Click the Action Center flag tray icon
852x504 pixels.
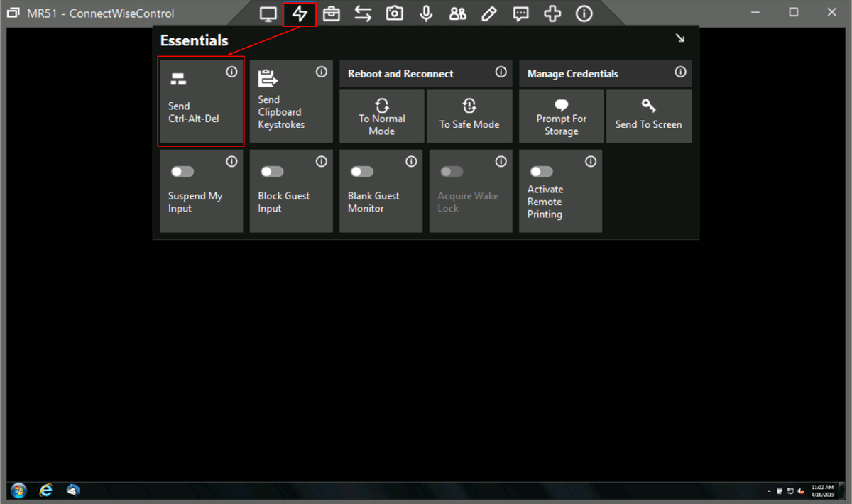pos(780,491)
